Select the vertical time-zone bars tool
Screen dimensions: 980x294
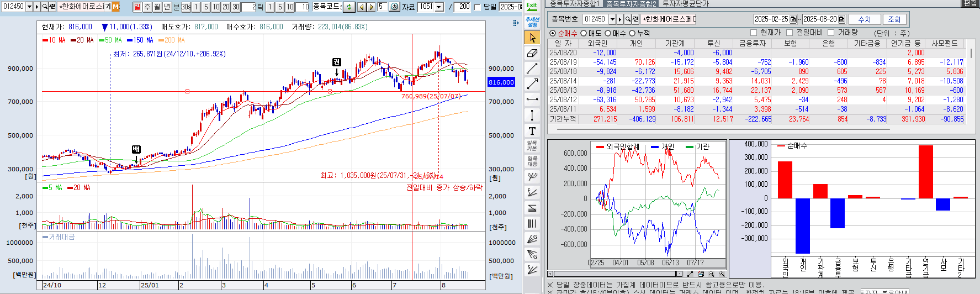[532, 223]
